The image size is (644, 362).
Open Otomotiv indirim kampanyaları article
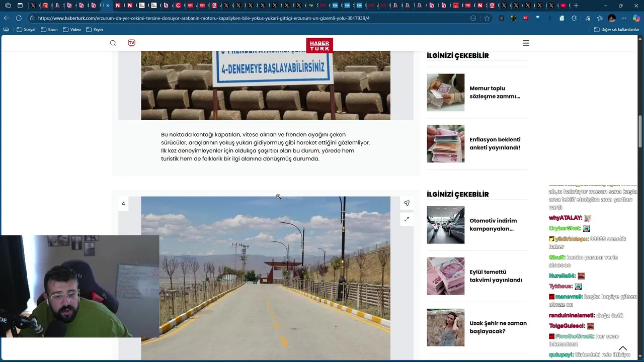tap(493, 225)
